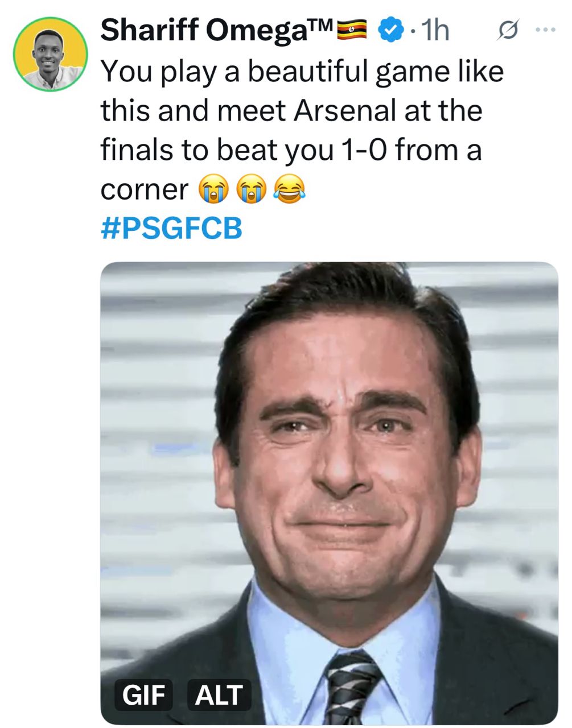Click the 1h post timestamp
This screenshot has width=572, height=728.
pyautogui.click(x=434, y=30)
